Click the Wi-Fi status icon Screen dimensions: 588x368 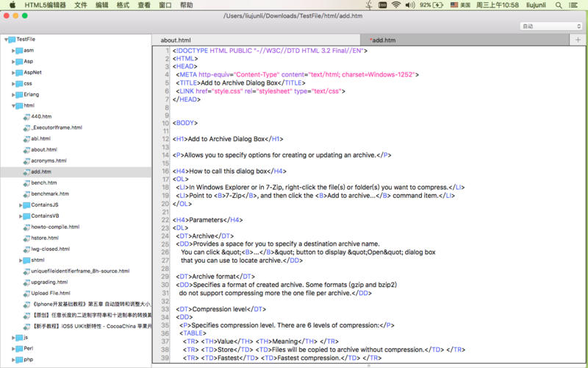(x=396, y=5)
